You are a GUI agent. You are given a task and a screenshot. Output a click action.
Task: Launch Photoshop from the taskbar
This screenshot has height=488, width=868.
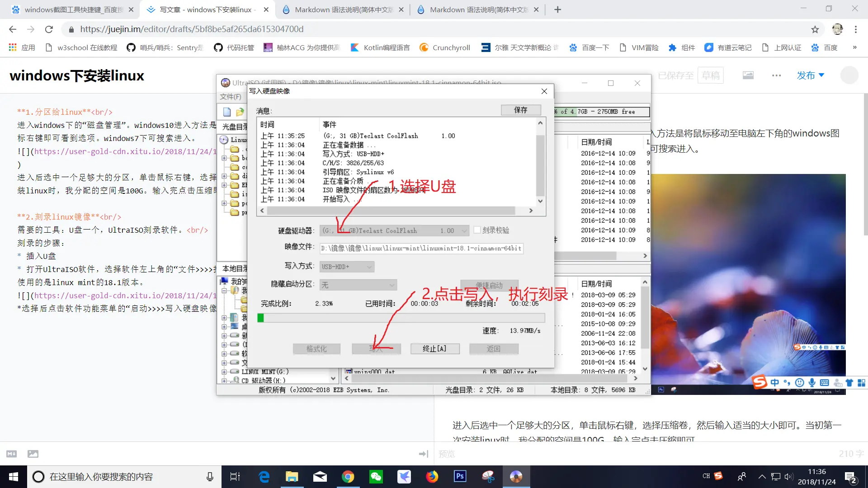(460, 477)
